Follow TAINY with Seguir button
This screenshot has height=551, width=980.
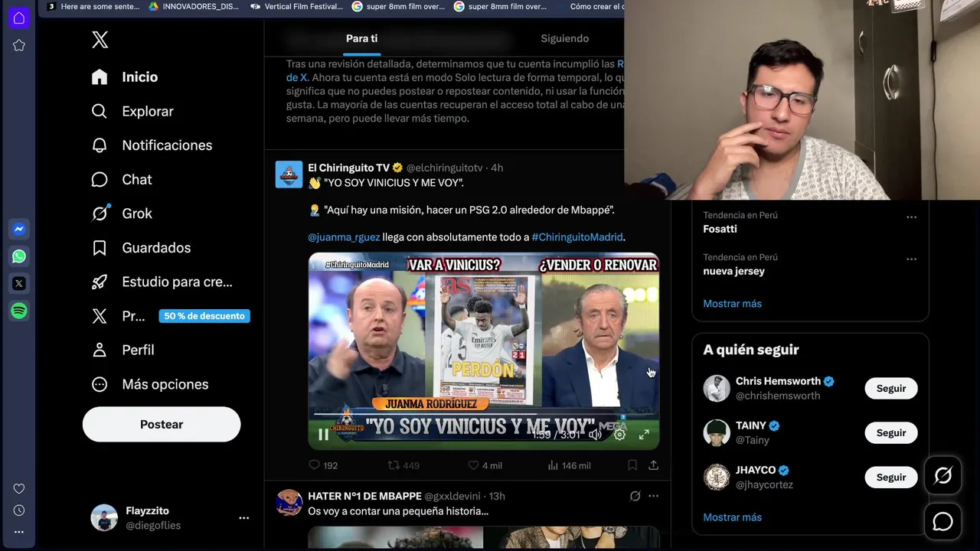pos(891,432)
